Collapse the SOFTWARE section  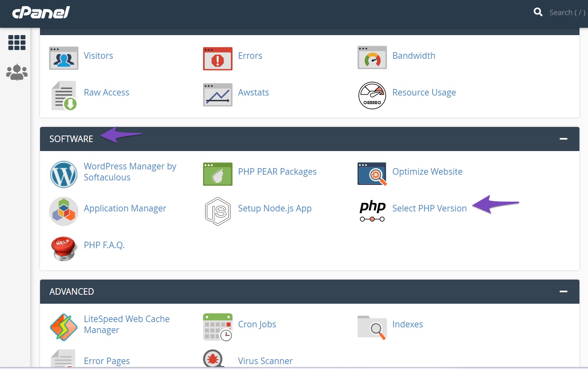coord(563,139)
